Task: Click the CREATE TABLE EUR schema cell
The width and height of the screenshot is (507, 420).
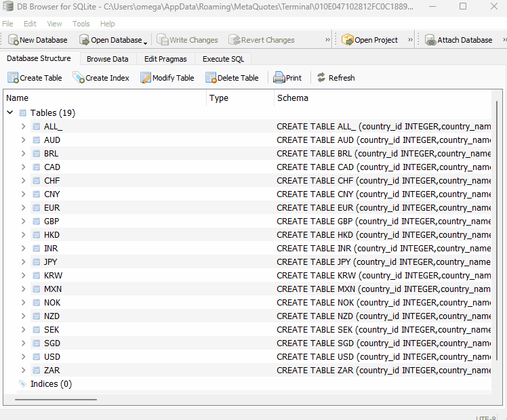Action: point(383,208)
